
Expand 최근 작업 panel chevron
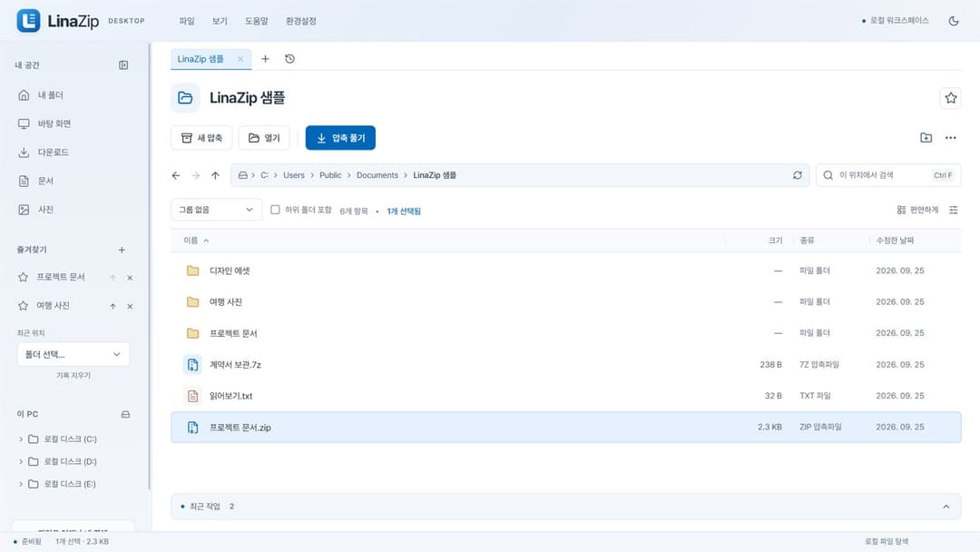click(x=946, y=507)
